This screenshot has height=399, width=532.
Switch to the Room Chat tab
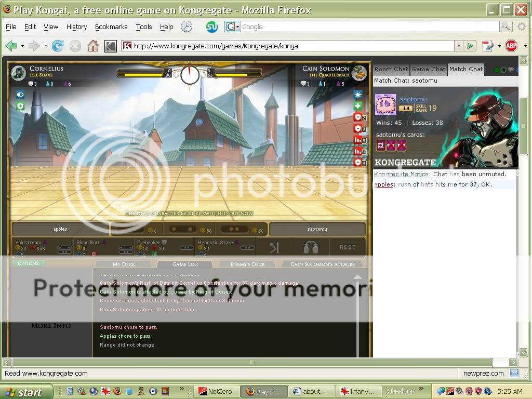click(391, 69)
